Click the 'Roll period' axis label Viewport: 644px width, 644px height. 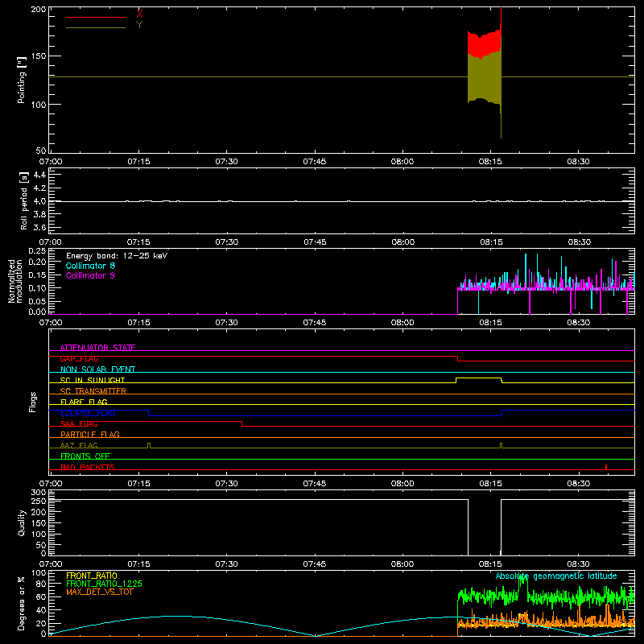pos(23,200)
